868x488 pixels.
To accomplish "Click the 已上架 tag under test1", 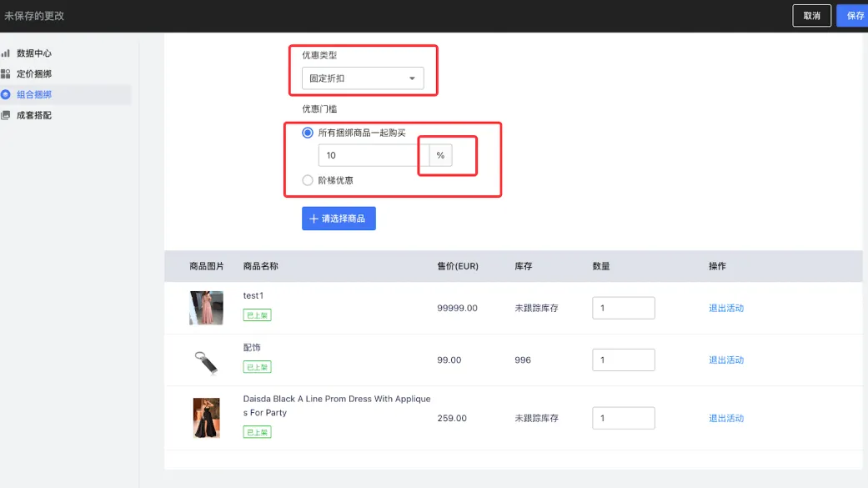I will pyautogui.click(x=257, y=315).
